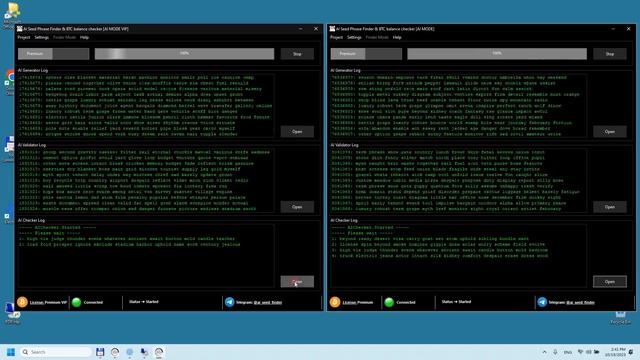
Task: Open Finder Mode menu in right window
Action: click(377, 37)
